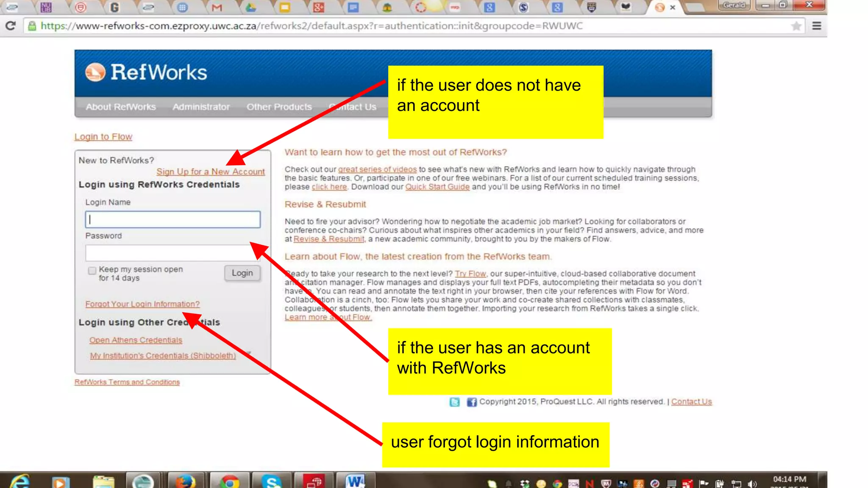Launch Internet Explorer from taskbar
868x488 pixels.
click(20, 482)
